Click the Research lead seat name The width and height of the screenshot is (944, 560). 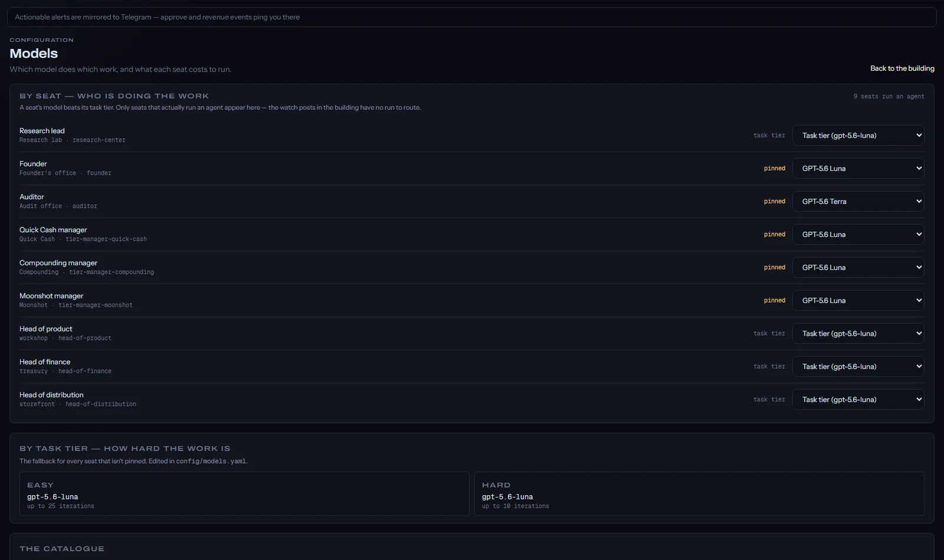point(42,131)
